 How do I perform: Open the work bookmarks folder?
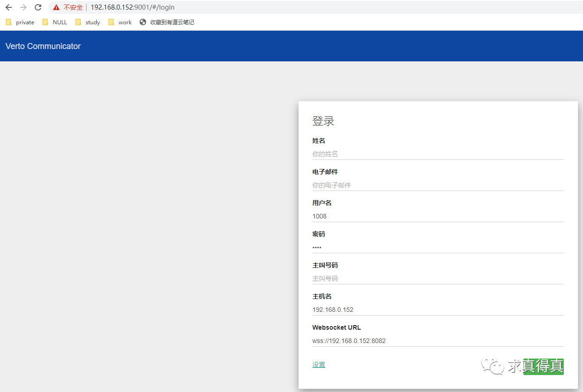(120, 22)
